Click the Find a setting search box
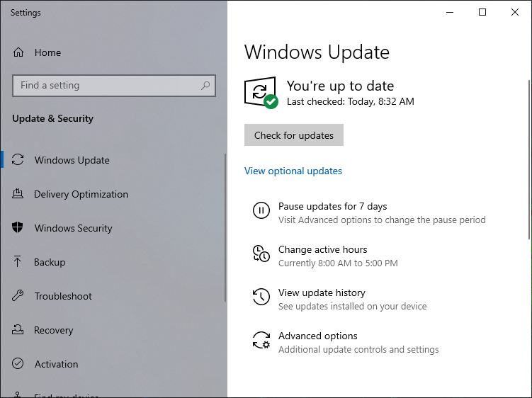This screenshot has height=398, width=532. (x=114, y=86)
